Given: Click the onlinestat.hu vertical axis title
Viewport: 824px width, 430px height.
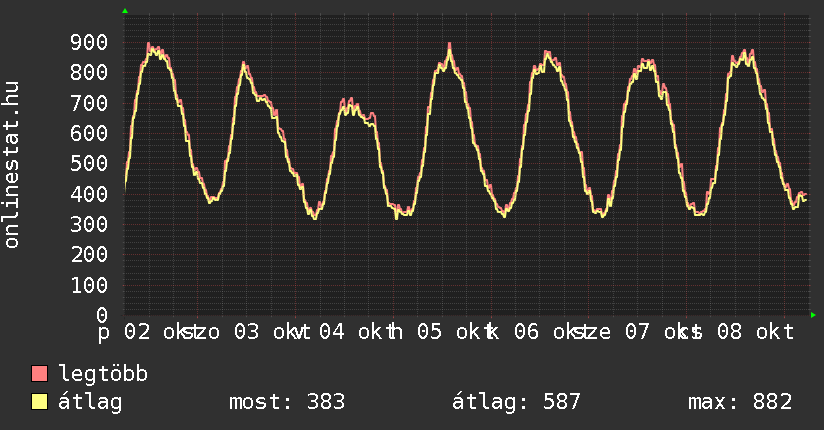Looking at the screenshot, I should click(11, 165).
